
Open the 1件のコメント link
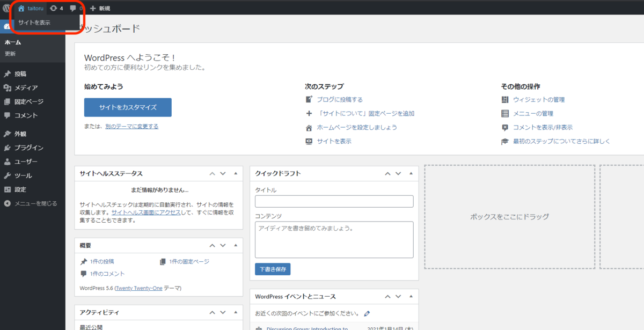pos(107,274)
